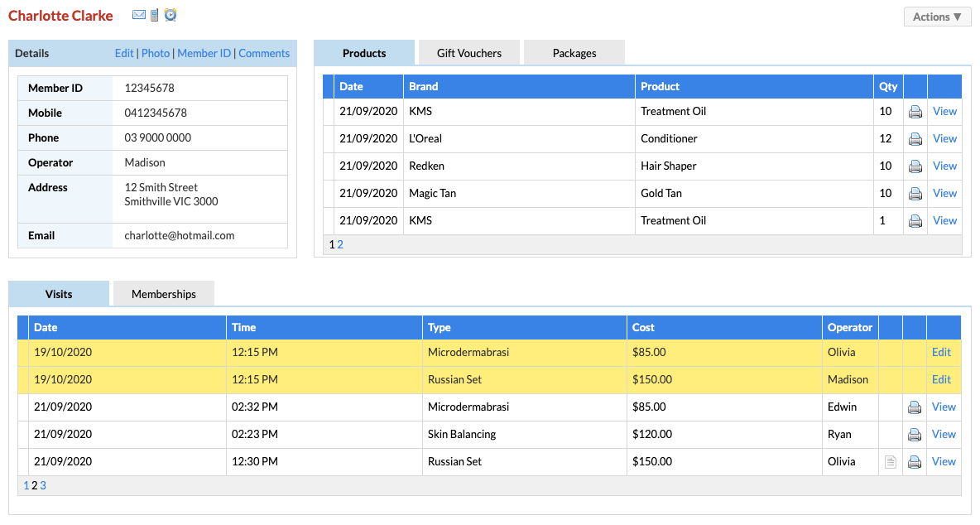This screenshot has width=980, height=525.
Task: Click the Edit link in Details header
Action: coord(124,53)
